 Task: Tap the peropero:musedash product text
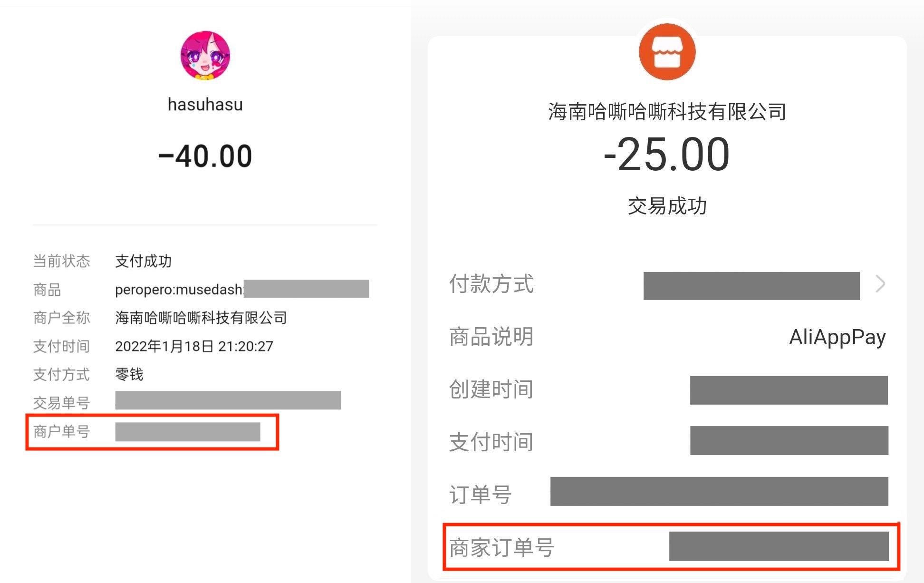pyautogui.click(x=179, y=290)
